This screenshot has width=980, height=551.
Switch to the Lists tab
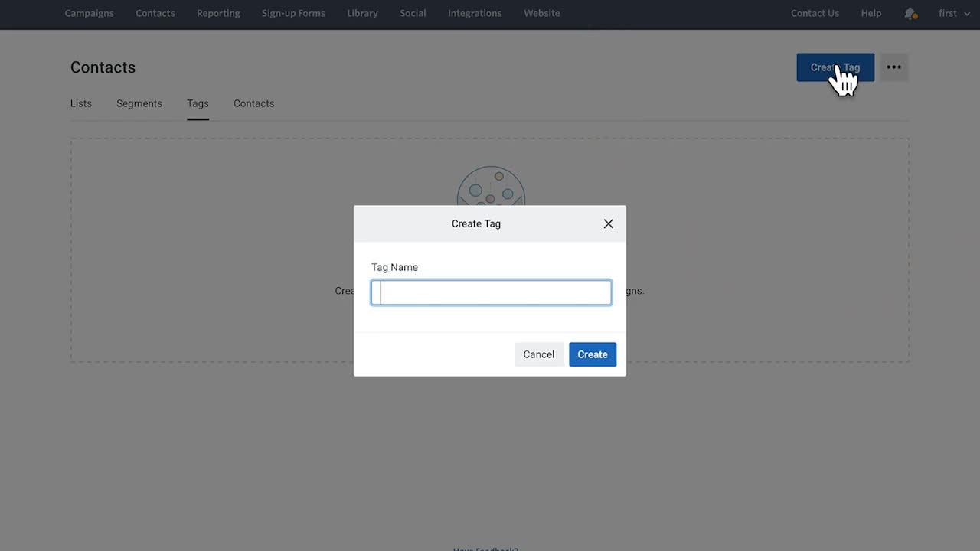coord(81,103)
